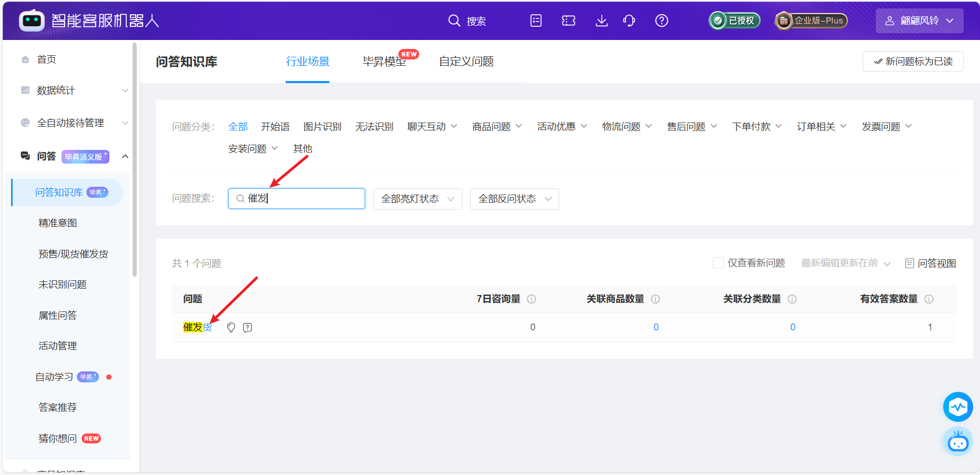Switch to the 毕昇模型 tab

pyautogui.click(x=385, y=62)
